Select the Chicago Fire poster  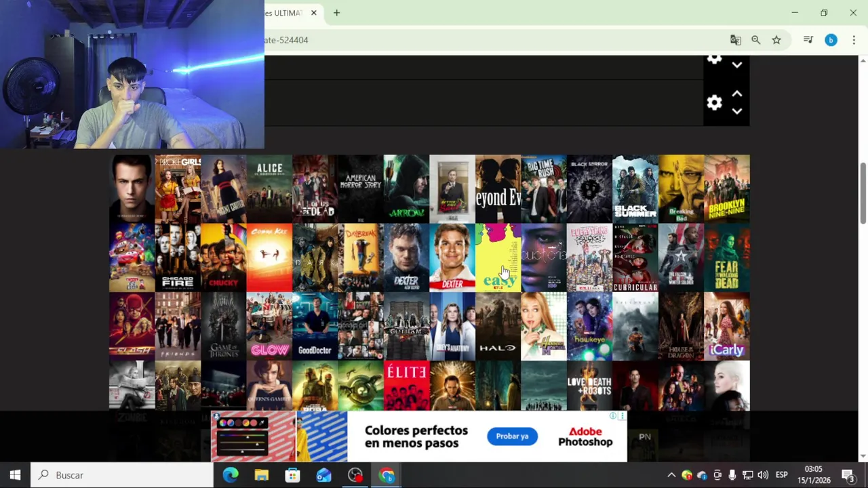(x=178, y=258)
